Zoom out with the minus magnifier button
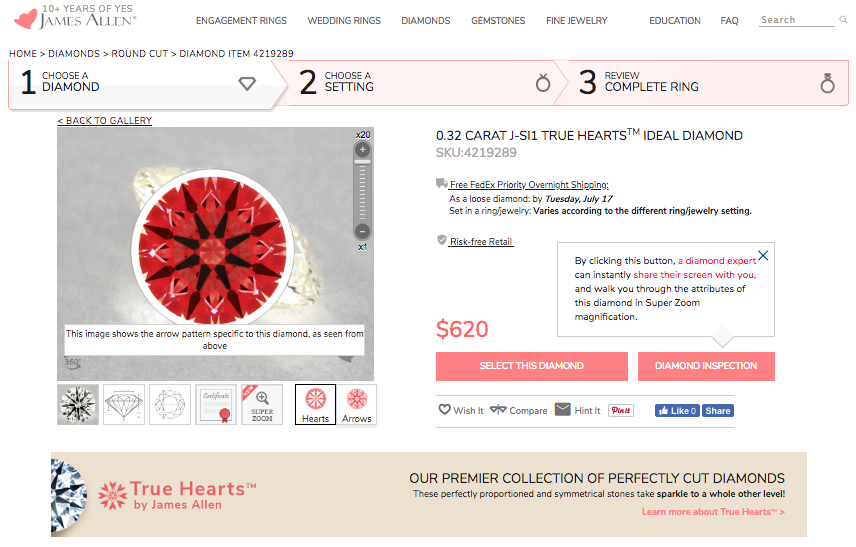Viewport: 856px width, 547px height. pyautogui.click(x=362, y=231)
